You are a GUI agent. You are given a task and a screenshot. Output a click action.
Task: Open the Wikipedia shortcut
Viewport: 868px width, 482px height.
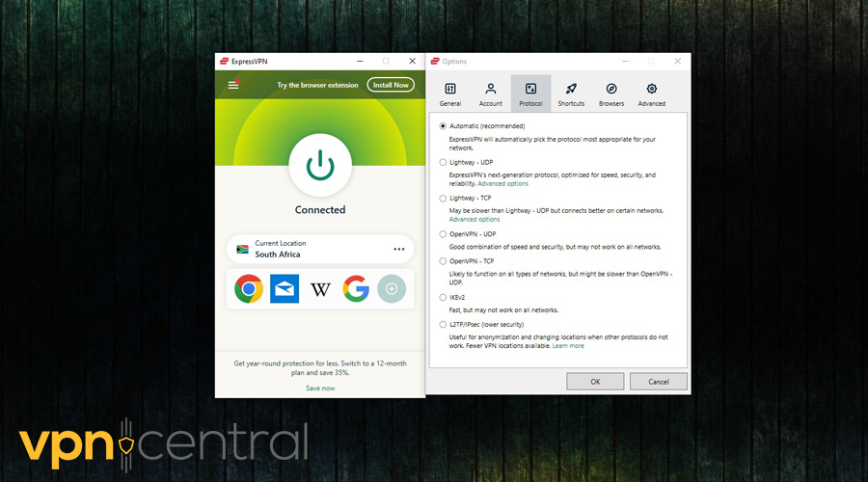coord(320,289)
